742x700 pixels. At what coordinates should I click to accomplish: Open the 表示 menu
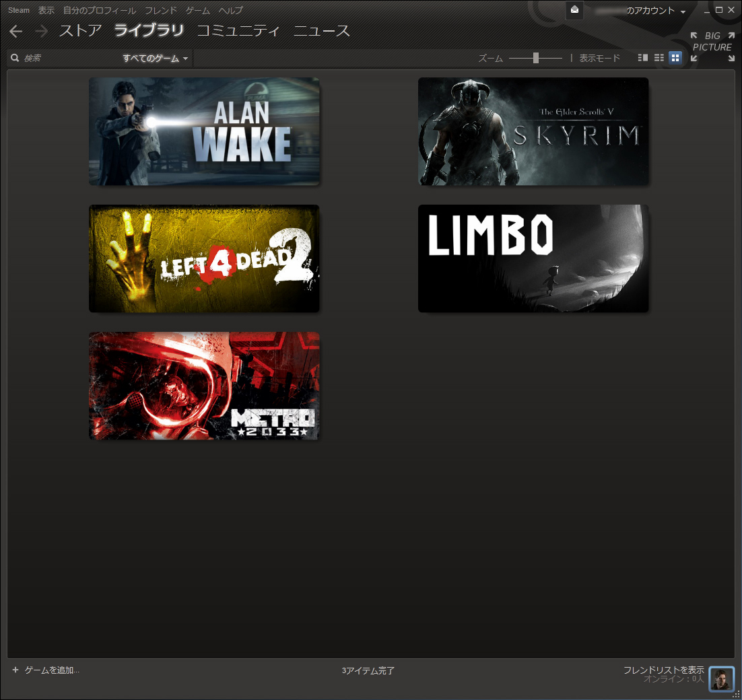click(46, 11)
